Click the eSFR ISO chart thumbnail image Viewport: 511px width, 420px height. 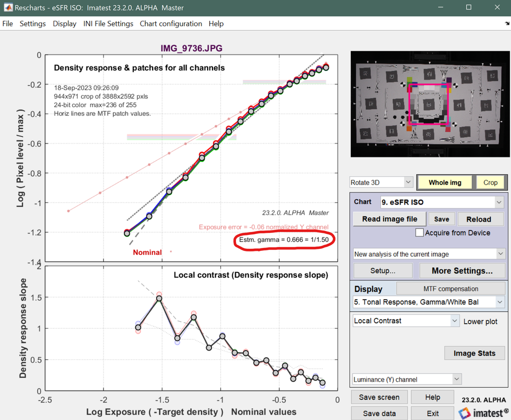(x=430, y=104)
